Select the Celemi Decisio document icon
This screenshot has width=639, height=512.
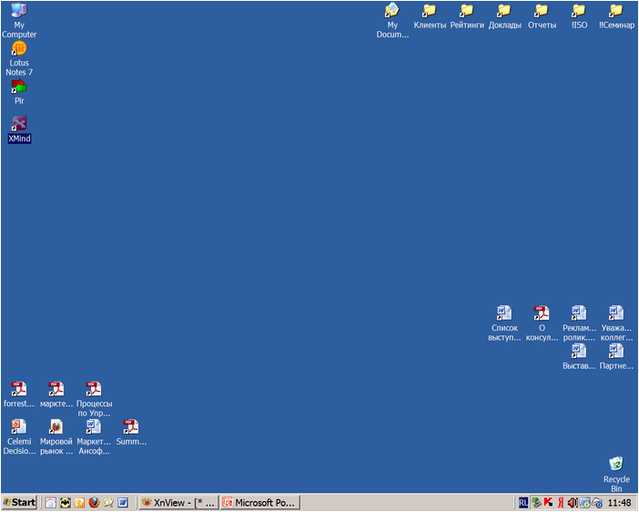pyautogui.click(x=19, y=427)
